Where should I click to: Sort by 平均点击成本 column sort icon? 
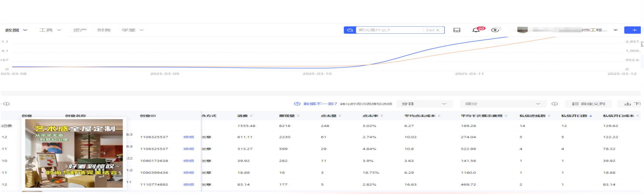[439, 116]
